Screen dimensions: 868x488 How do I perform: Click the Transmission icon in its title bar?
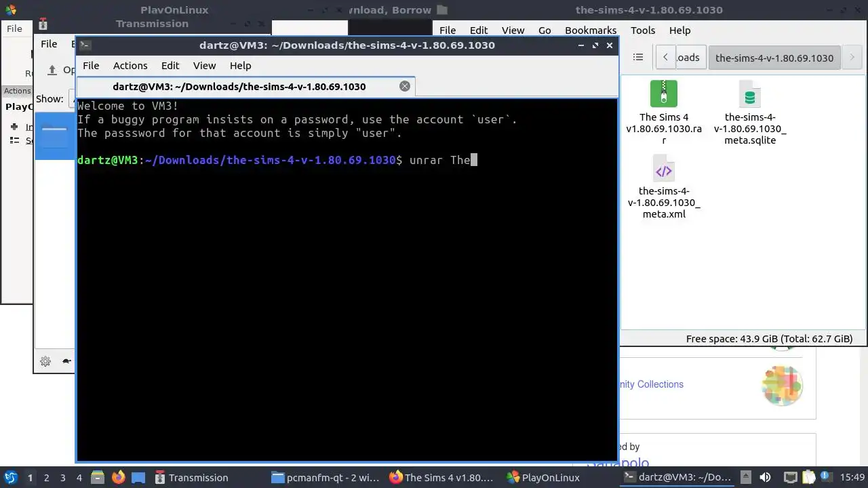click(x=43, y=24)
